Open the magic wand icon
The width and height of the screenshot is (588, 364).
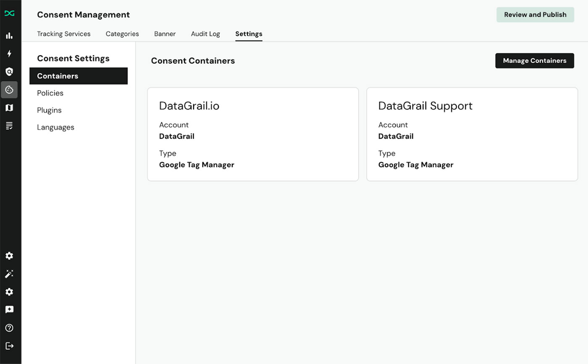(9, 274)
